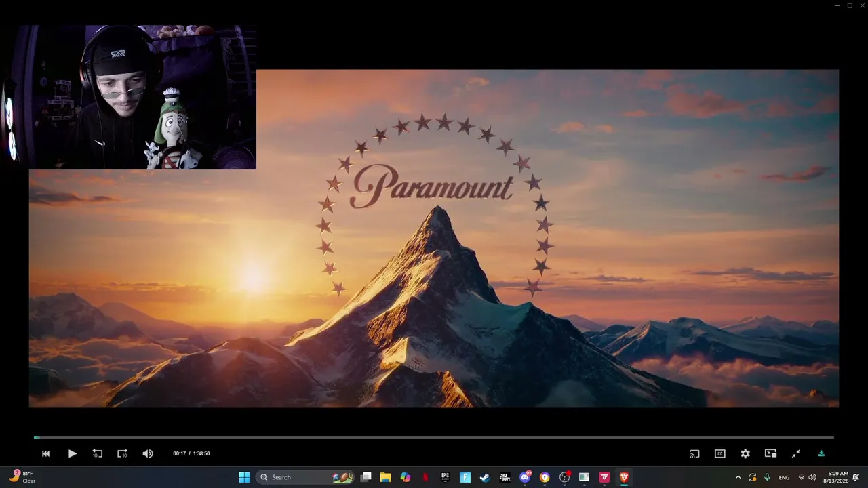868x488 pixels.
Task: Open Task View on the taskbar
Action: click(x=366, y=477)
